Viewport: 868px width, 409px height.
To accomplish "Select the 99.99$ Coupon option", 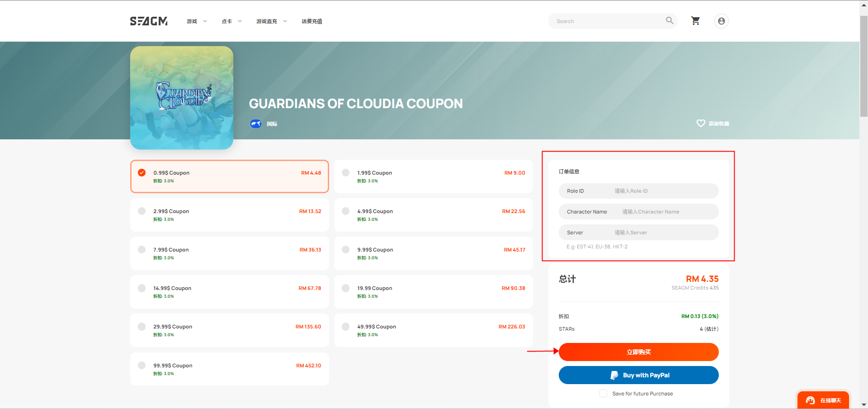I will tap(230, 369).
